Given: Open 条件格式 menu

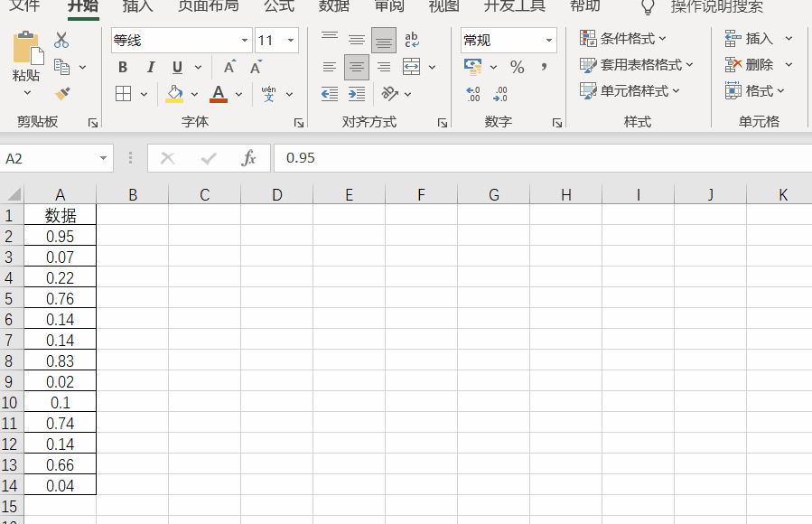Looking at the screenshot, I should (x=623, y=38).
